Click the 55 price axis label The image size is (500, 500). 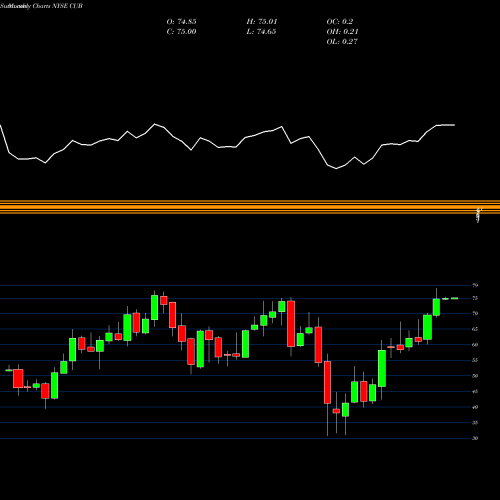[475, 360]
